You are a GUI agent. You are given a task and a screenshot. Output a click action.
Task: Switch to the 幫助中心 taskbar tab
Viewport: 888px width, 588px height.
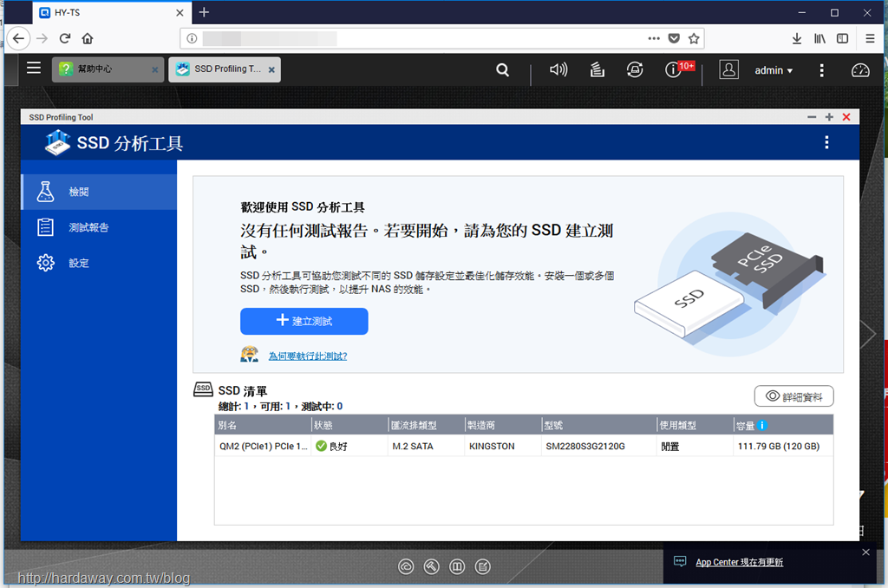click(108, 69)
